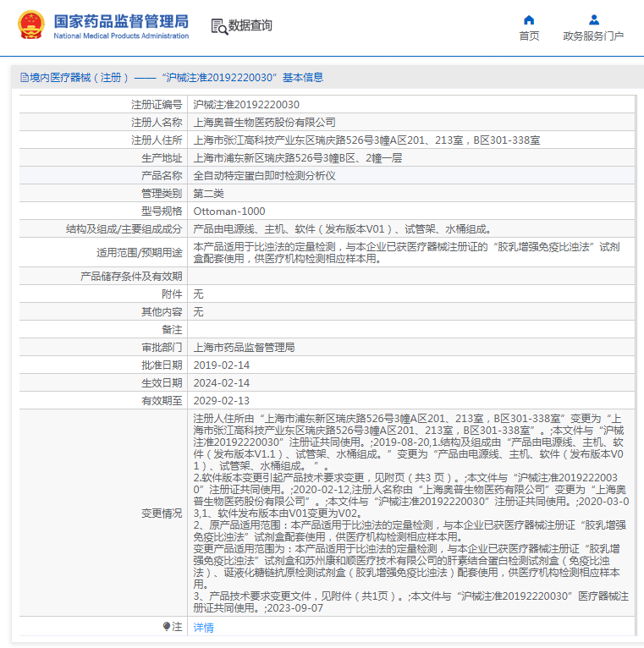Click National Medical Products Administration text
The width and height of the screenshot is (644, 648).
tap(121, 36)
